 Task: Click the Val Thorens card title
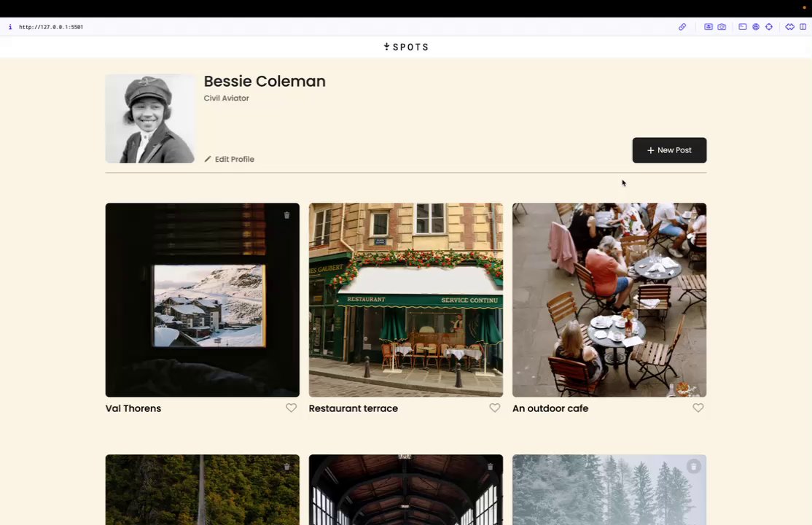click(x=133, y=408)
